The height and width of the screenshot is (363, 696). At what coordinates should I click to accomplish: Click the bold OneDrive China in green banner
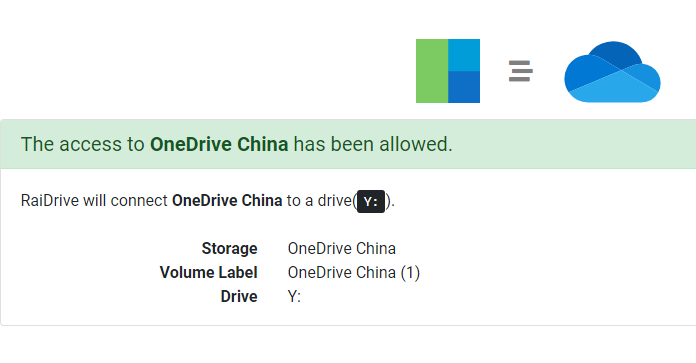pos(219,144)
